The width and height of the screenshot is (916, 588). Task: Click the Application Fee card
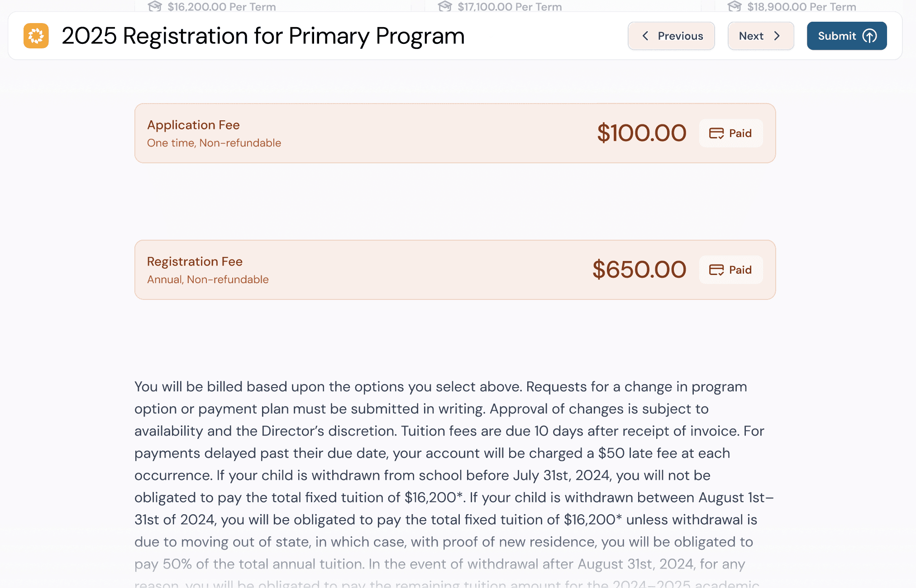(x=455, y=133)
